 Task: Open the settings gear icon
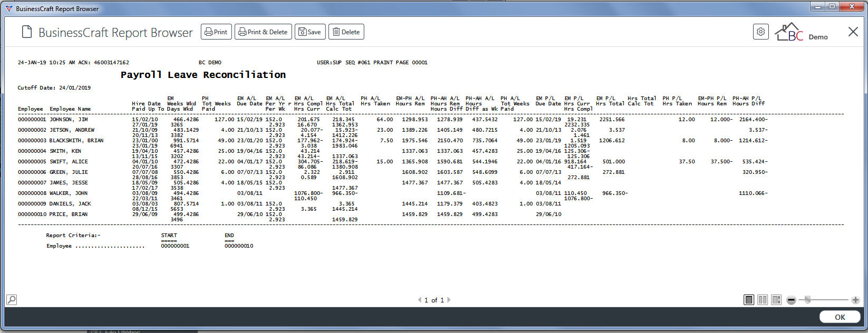tap(760, 32)
